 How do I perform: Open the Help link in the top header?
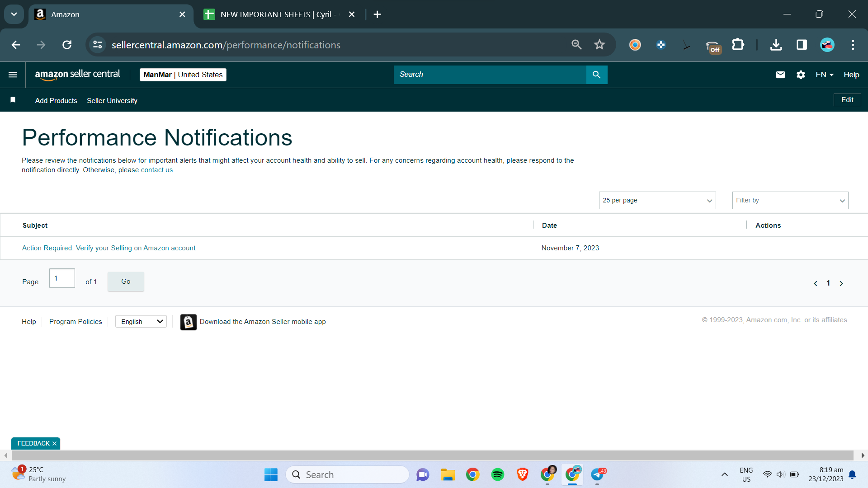pos(851,75)
